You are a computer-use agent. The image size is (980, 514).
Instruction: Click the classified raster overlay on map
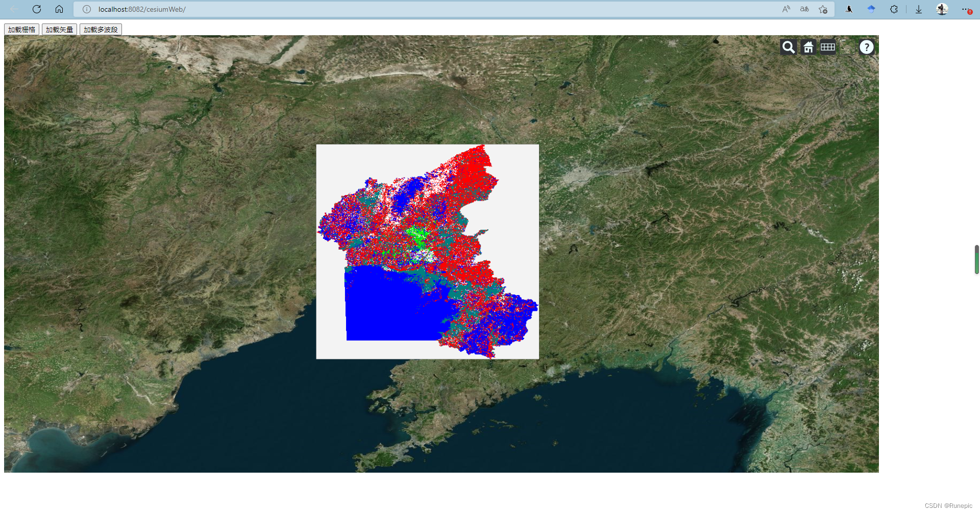point(428,252)
